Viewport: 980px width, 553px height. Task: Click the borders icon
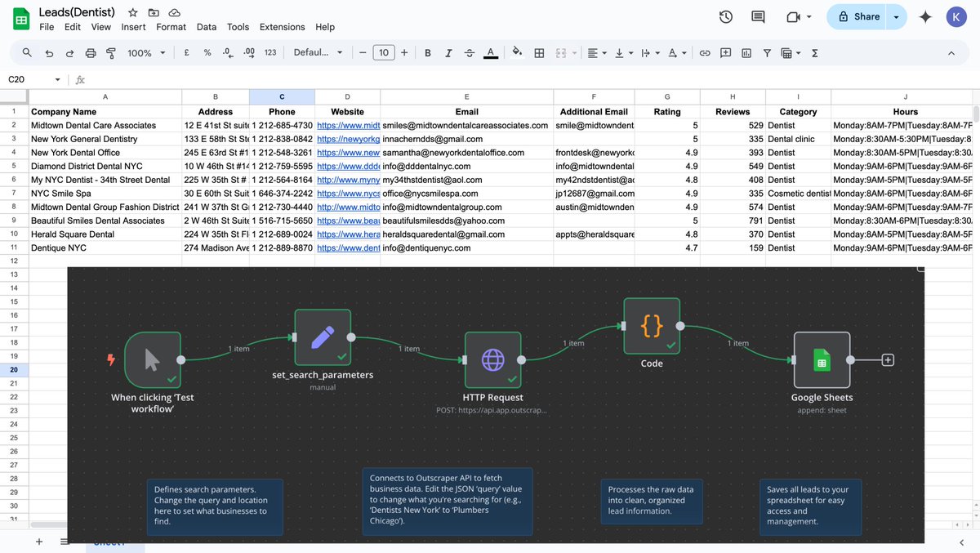[x=539, y=53]
